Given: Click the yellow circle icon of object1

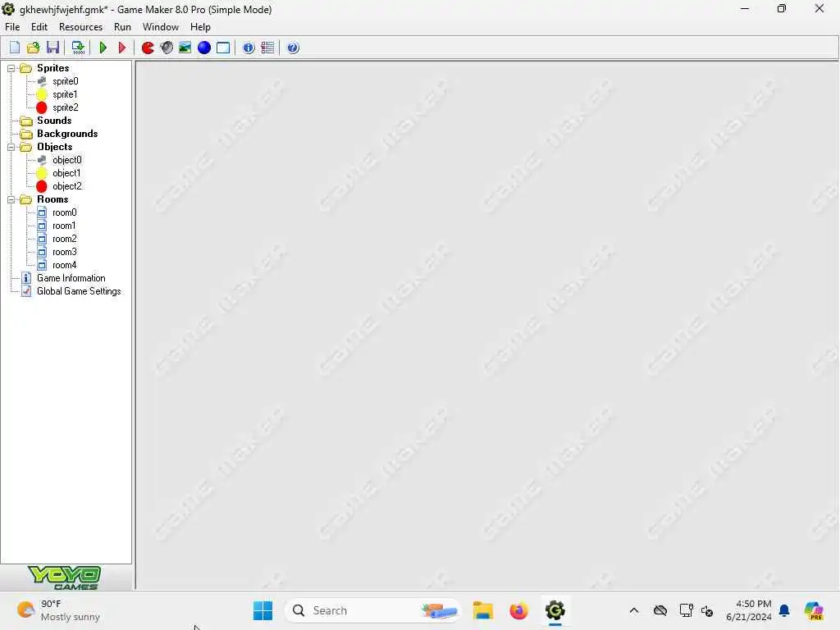Looking at the screenshot, I should click(42, 173).
